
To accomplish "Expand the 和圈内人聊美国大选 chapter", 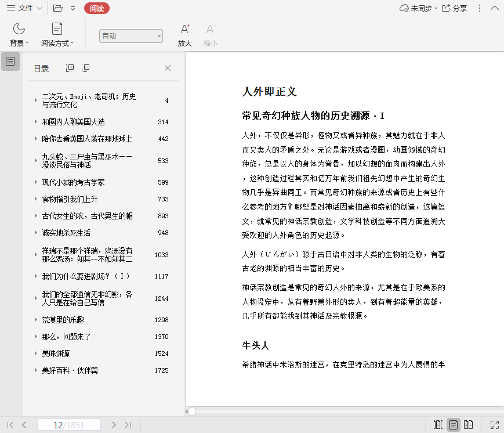I will (36, 122).
